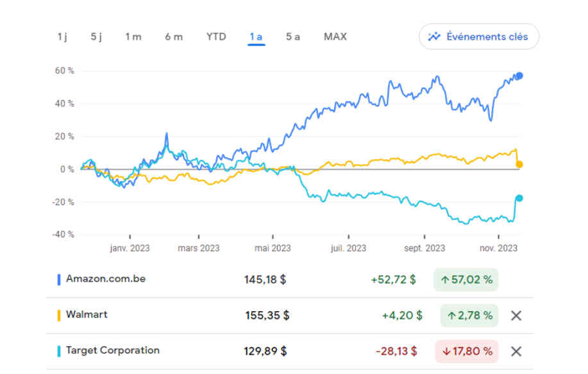Click Amazon's green 57,02 % change badge
Image resolution: width=588 pixels, height=374 pixels.
coord(466,280)
